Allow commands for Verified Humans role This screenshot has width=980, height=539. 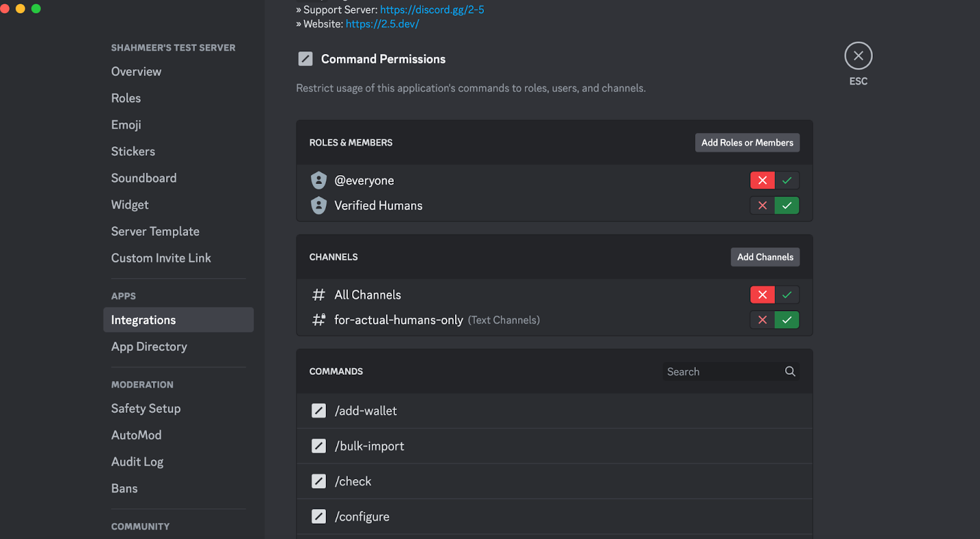click(x=787, y=205)
